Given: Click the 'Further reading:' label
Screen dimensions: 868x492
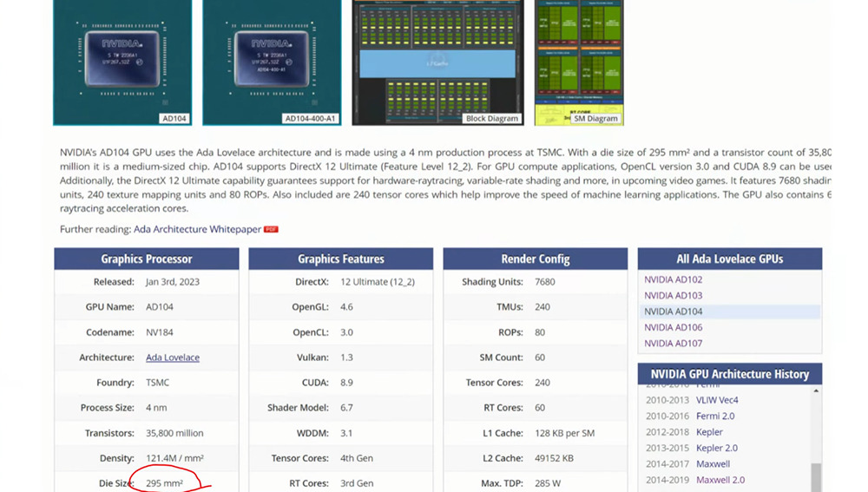Looking at the screenshot, I should [95, 229].
